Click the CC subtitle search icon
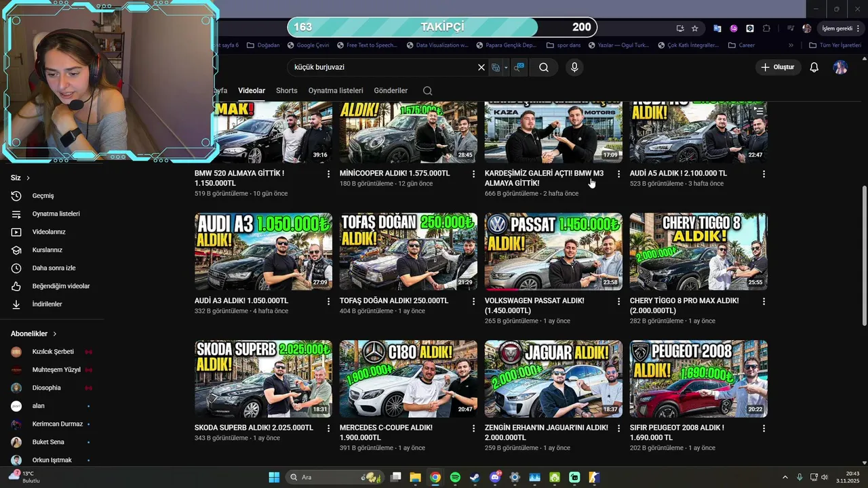The width and height of the screenshot is (868, 488). (x=519, y=68)
